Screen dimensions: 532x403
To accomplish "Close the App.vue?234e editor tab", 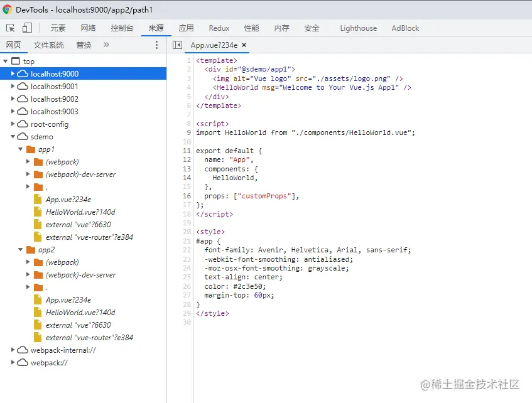I will tap(244, 45).
